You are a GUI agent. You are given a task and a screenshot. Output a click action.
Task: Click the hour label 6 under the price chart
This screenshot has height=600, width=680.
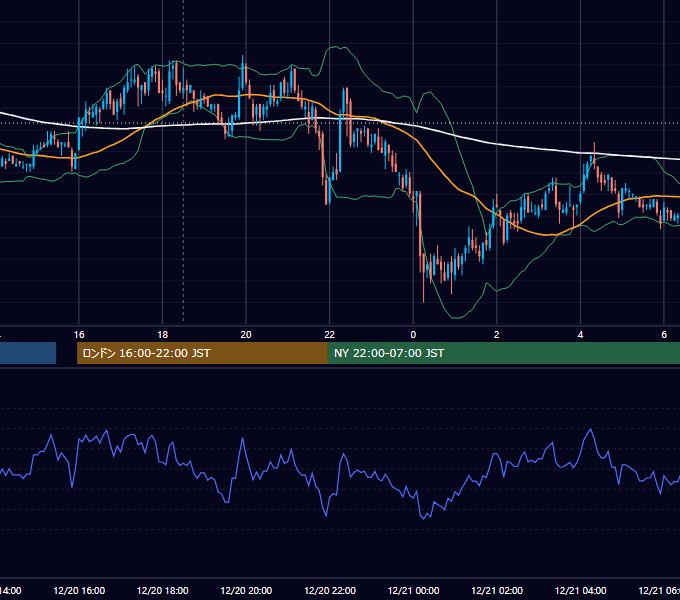click(664, 335)
